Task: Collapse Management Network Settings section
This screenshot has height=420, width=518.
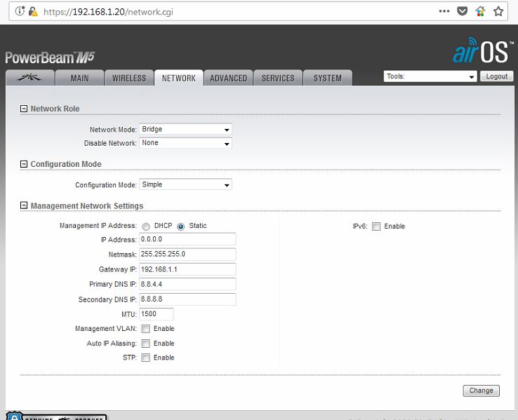Action: pyautogui.click(x=24, y=205)
